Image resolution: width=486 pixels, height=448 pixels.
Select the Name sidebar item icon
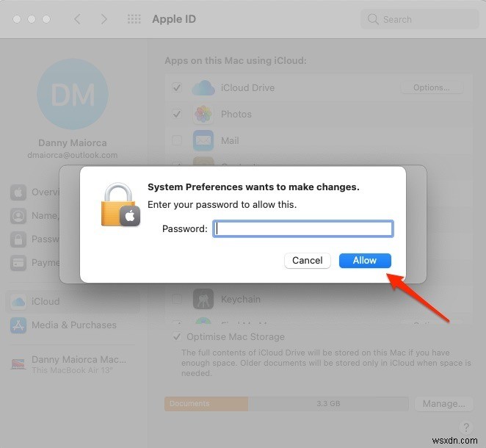18,216
